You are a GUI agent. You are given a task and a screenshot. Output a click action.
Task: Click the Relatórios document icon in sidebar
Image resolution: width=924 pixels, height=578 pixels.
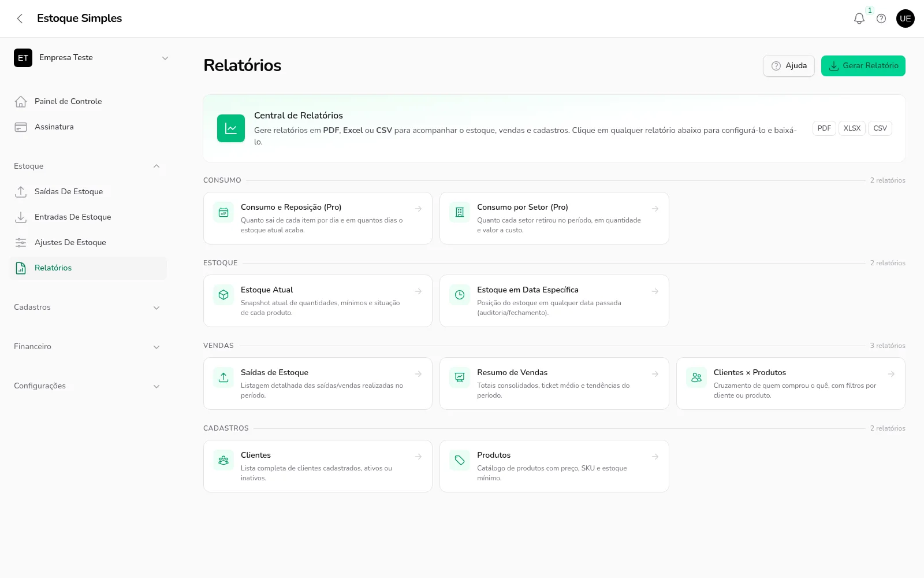coord(21,268)
